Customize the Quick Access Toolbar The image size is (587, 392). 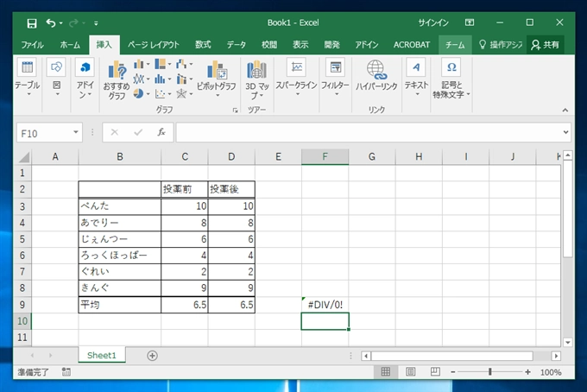tap(96, 23)
